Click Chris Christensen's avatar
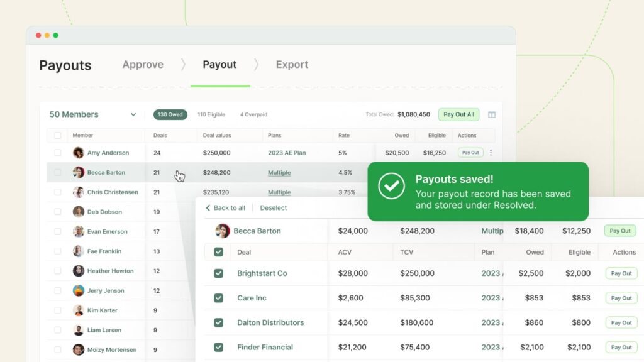Viewport: 644px width, 362px height. click(x=79, y=192)
